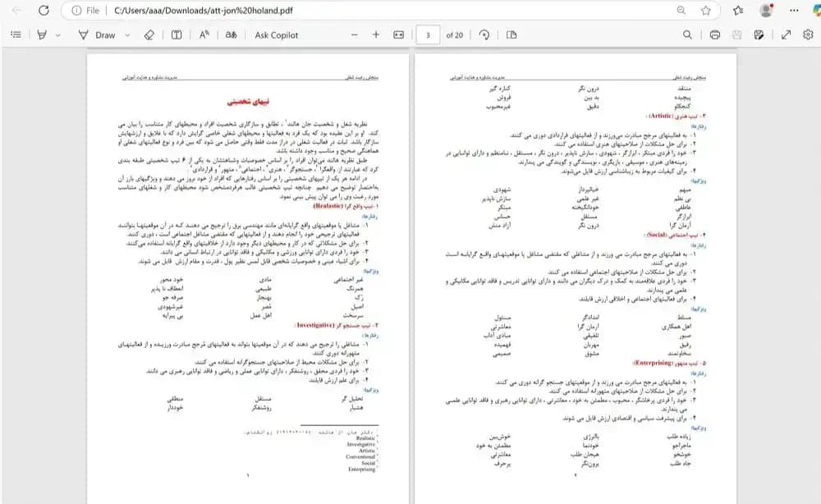Go back using the back arrow
Screen dimensions: 821x504
point(16,11)
